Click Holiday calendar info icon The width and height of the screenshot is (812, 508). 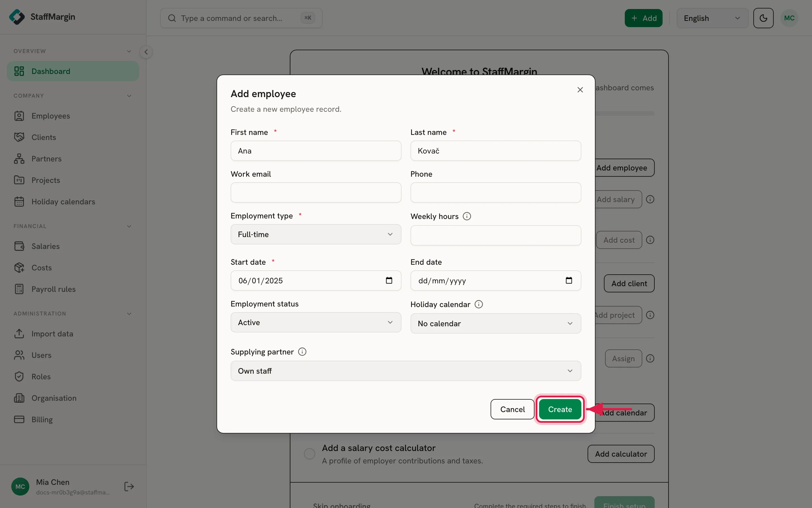(x=479, y=305)
